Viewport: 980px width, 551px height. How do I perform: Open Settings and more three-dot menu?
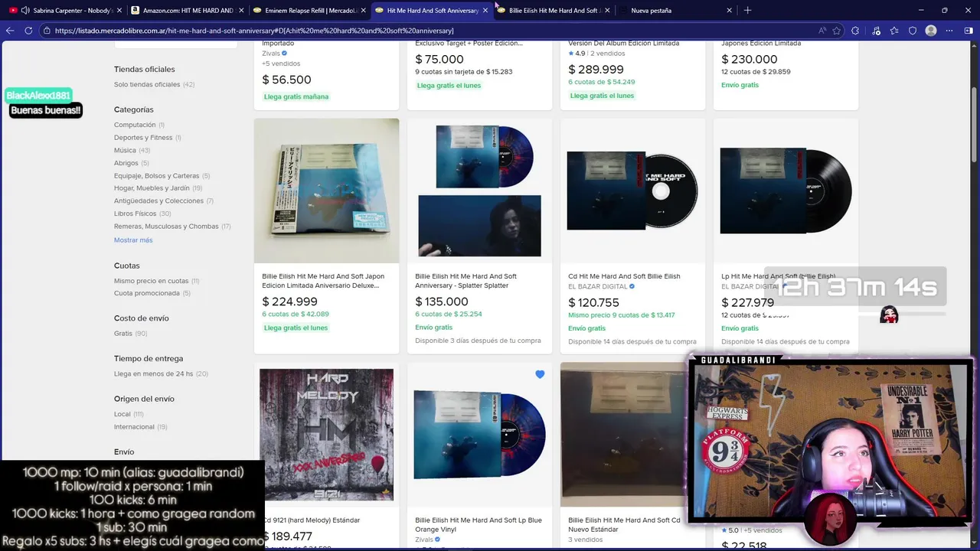tap(950, 31)
